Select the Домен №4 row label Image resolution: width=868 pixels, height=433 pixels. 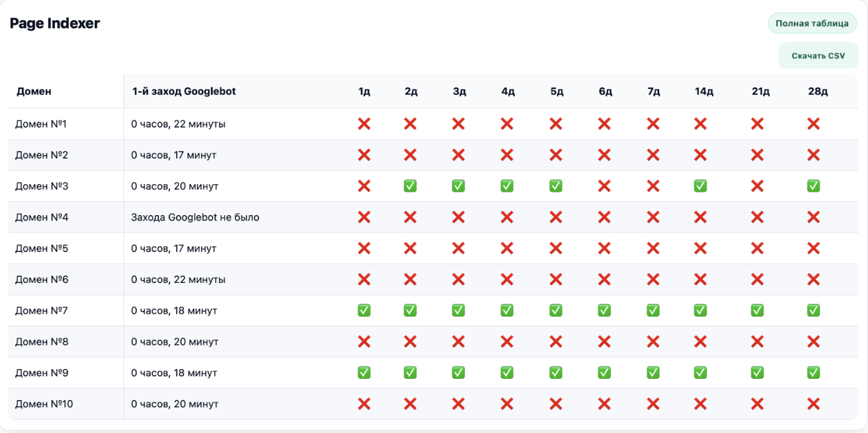[x=42, y=217]
